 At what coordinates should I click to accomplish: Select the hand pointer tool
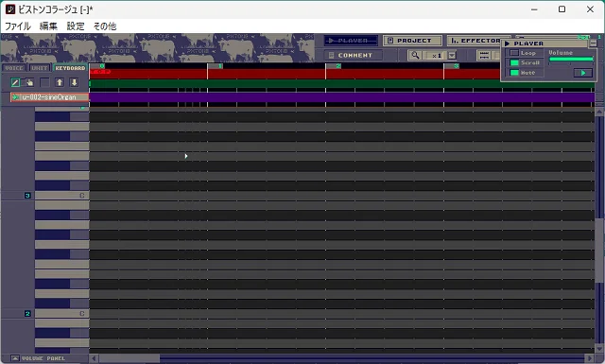pyautogui.click(x=29, y=82)
